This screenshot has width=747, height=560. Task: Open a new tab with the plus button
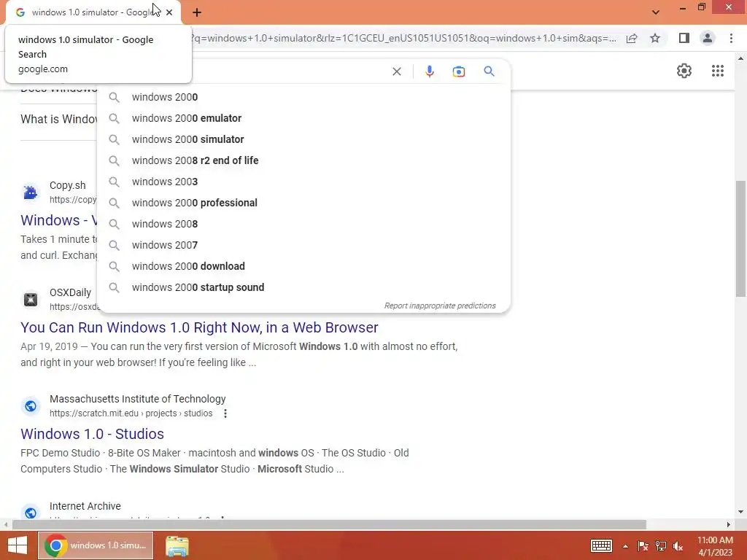197,12
